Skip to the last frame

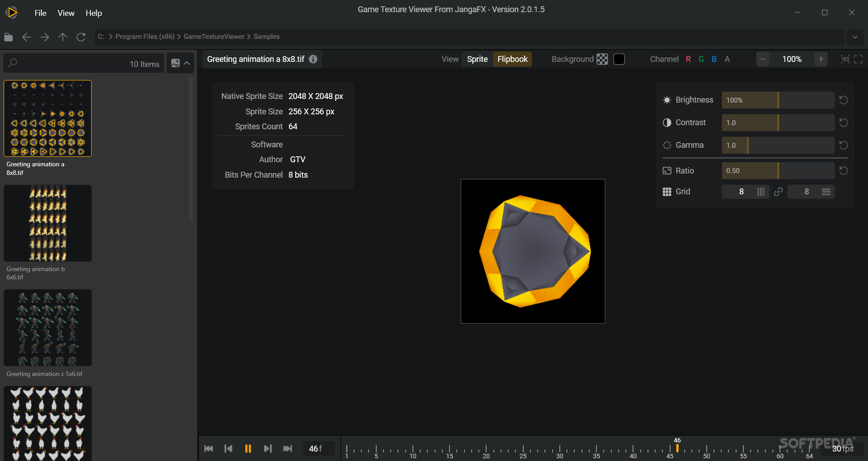click(x=288, y=448)
